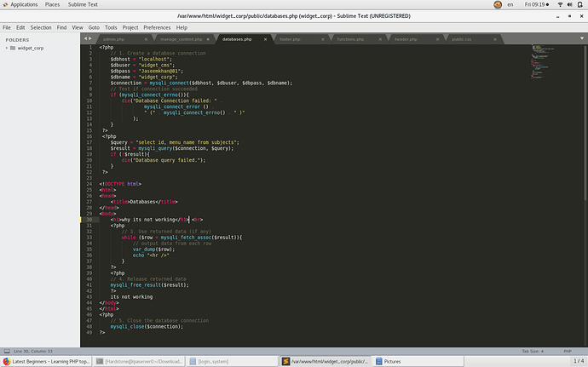Close the footer.php tab
Viewport: 588px width, 367px height.
[322, 39]
